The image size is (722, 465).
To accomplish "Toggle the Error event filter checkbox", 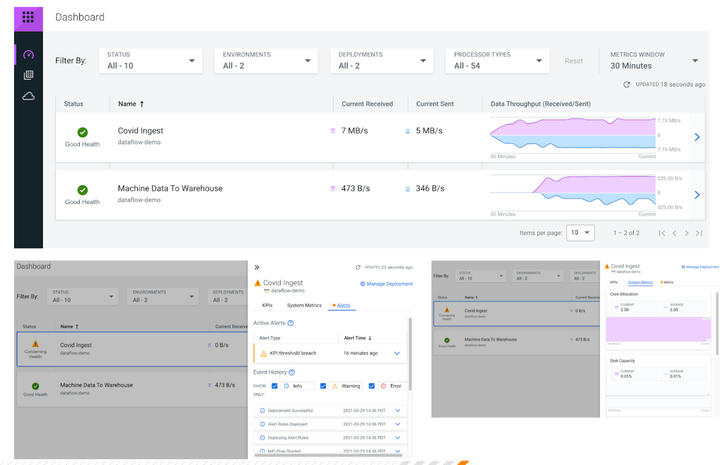I will pos(371,386).
